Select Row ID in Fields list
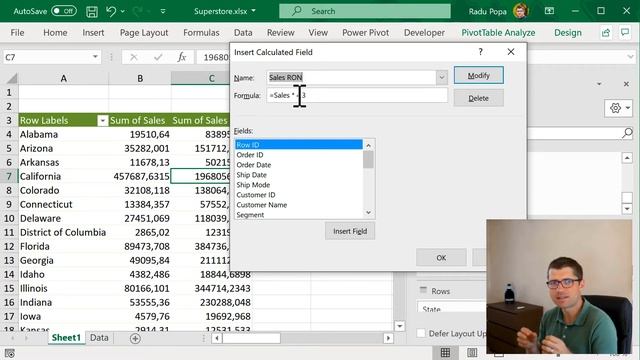The height and width of the screenshot is (360, 640). [298, 145]
